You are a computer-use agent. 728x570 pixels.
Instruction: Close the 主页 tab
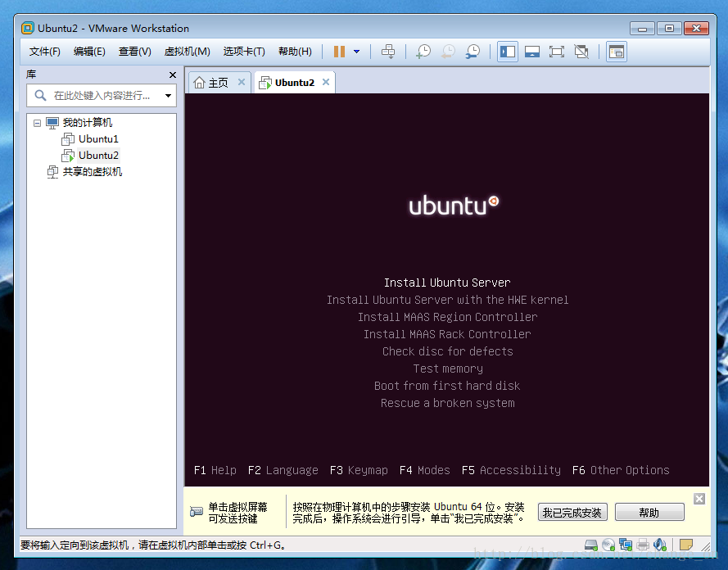pyautogui.click(x=242, y=82)
